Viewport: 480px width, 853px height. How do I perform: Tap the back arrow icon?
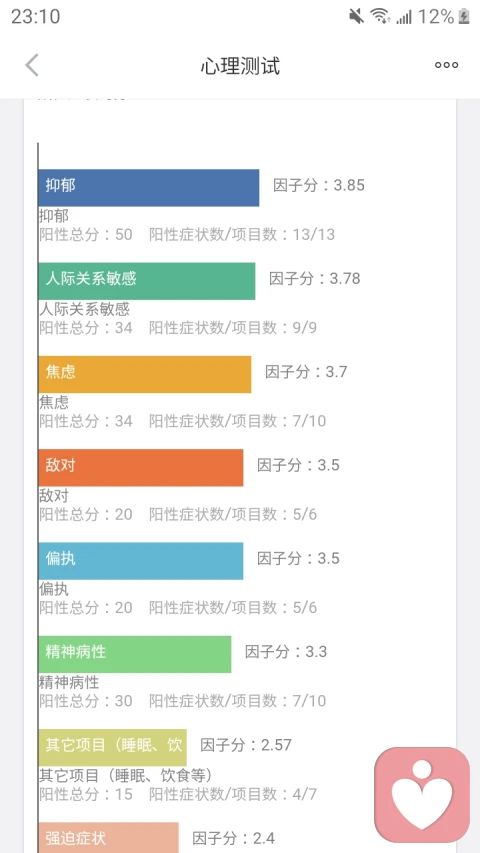pos(32,65)
